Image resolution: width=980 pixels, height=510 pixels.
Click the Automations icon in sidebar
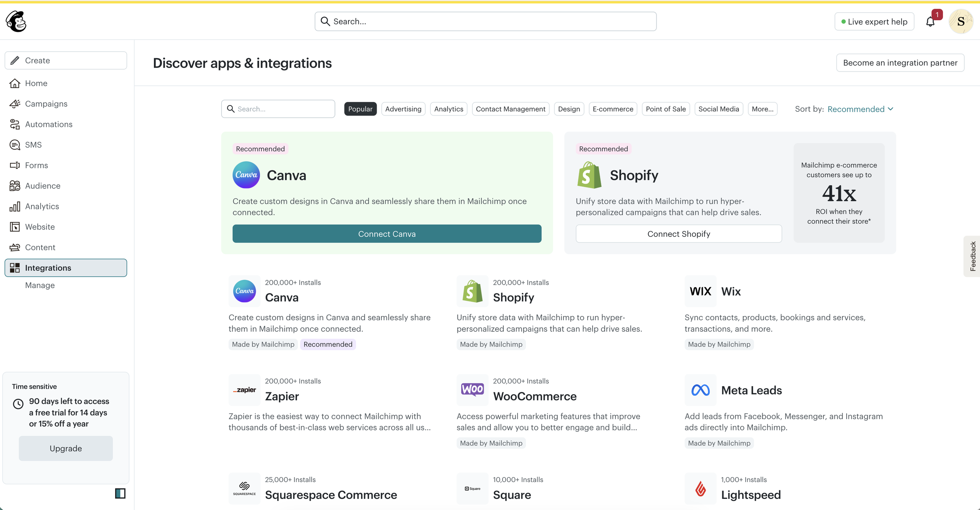(15, 124)
